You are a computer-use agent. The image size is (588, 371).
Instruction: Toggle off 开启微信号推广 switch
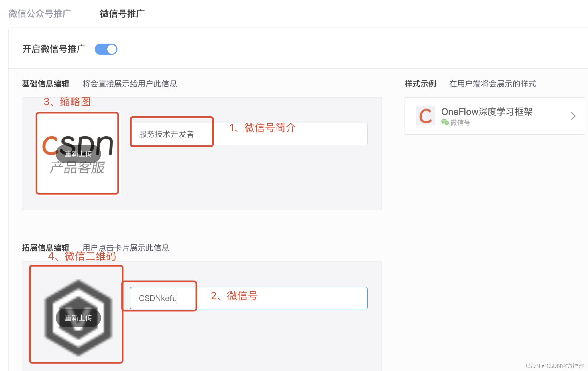(x=106, y=49)
